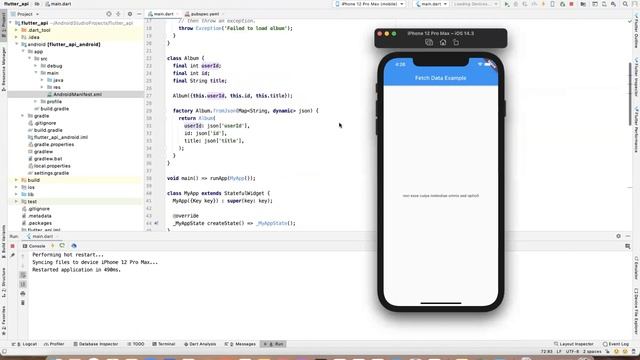Open the Search Everywhere magnifier icon

[x=625, y=4]
